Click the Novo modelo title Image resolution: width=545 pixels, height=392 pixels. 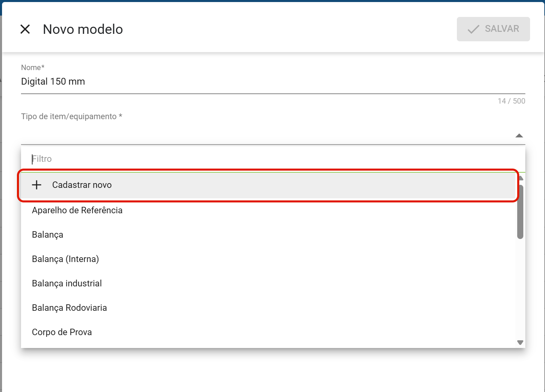(83, 29)
